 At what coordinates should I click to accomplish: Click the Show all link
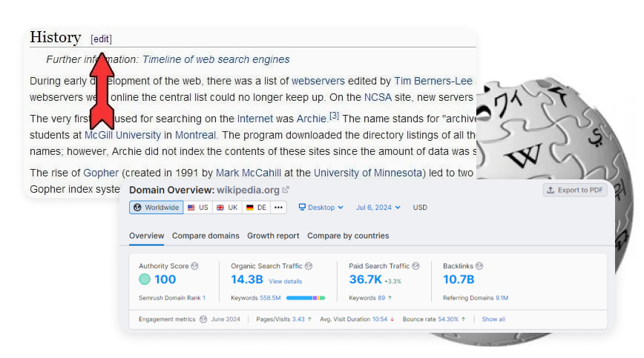493,319
